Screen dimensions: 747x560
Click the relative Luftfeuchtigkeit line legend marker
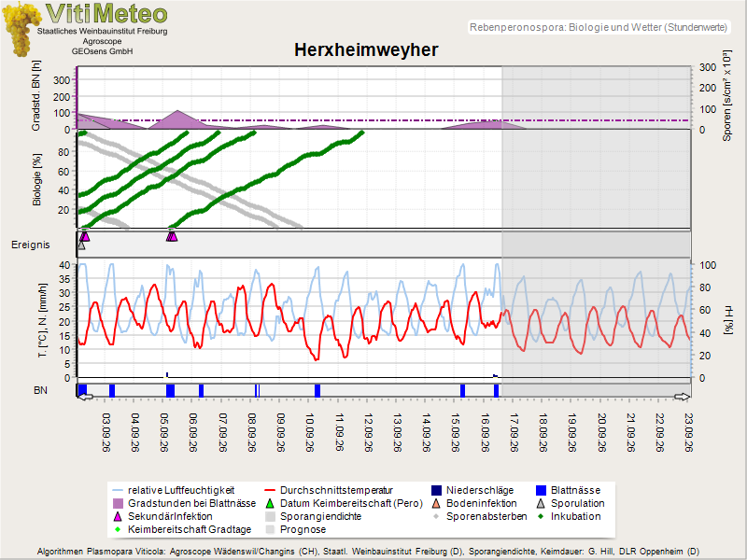click(x=119, y=490)
